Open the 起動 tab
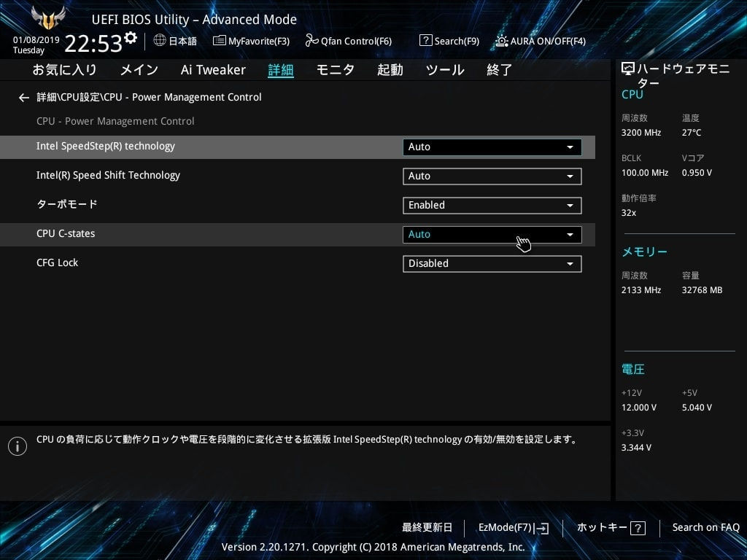The image size is (747, 560). (x=390, y=70)
